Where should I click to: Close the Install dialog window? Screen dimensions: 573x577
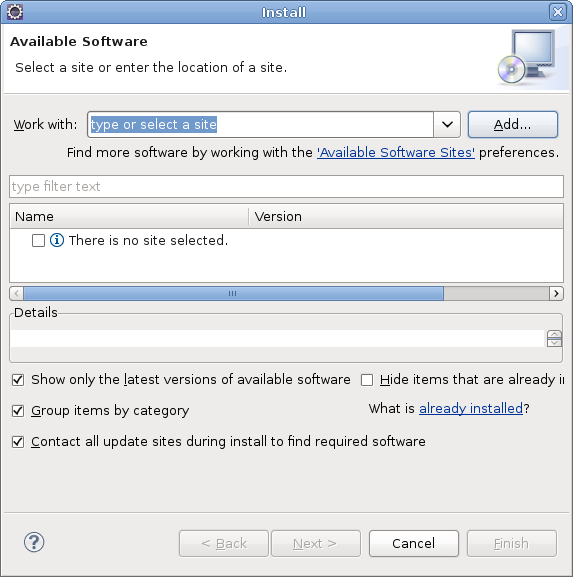click(558, 12)
